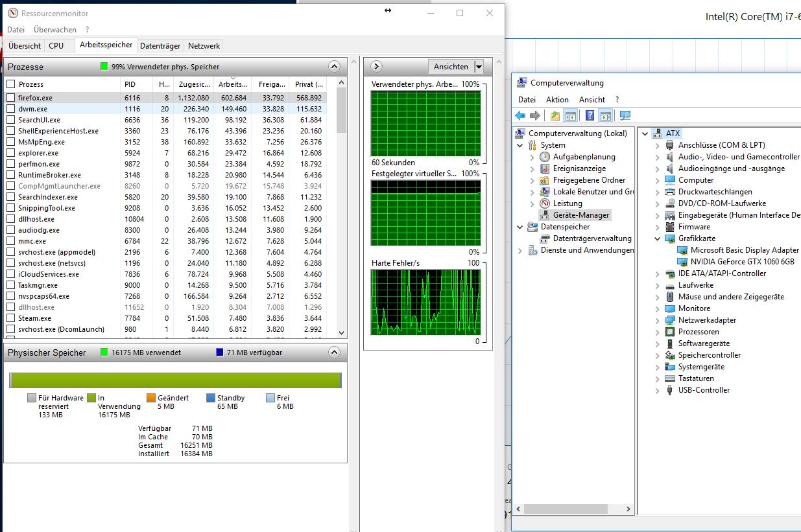Select the Netzwerkadapter icon
The height and width of the screenshot is (532, 801).
[670, 320]
